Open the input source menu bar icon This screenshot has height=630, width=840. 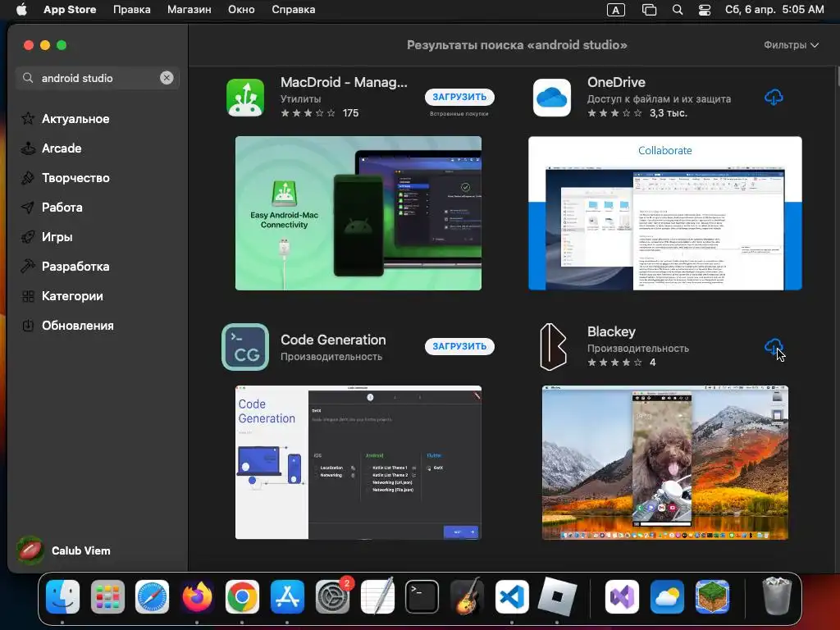pos(615,10)
